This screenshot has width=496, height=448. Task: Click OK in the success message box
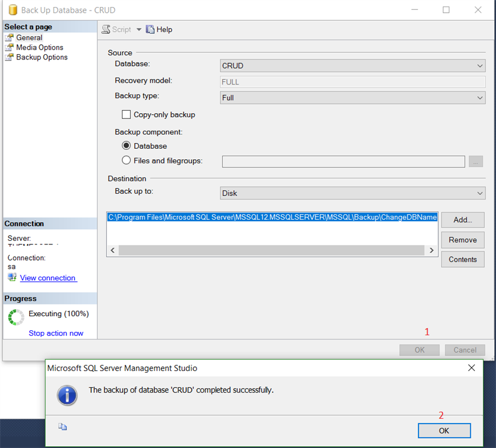coord(444,430)
